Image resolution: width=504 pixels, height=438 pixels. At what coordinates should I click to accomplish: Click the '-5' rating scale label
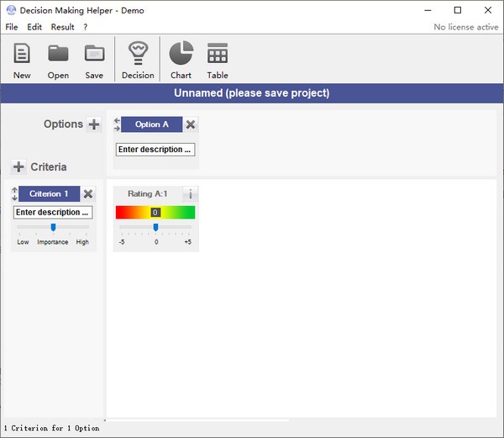click(122, 242)
